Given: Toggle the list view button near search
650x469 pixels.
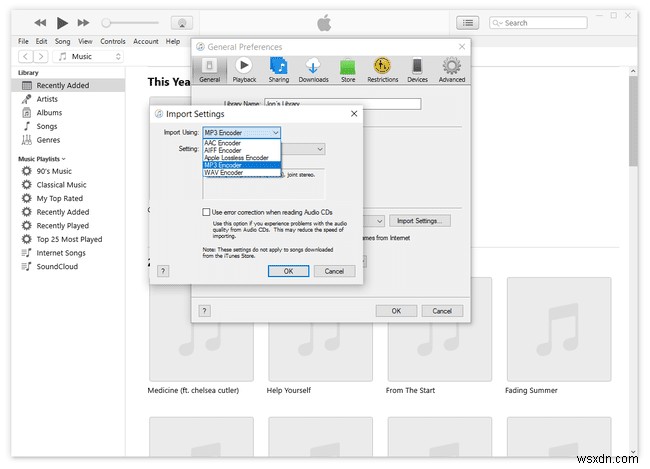Looking at the screenshot, I should [x=468, y=23].
